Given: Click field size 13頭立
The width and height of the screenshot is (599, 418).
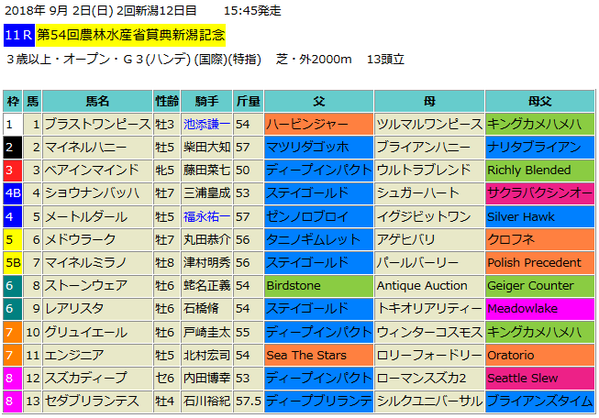Looking at the screenshot, I should point(385,59).
